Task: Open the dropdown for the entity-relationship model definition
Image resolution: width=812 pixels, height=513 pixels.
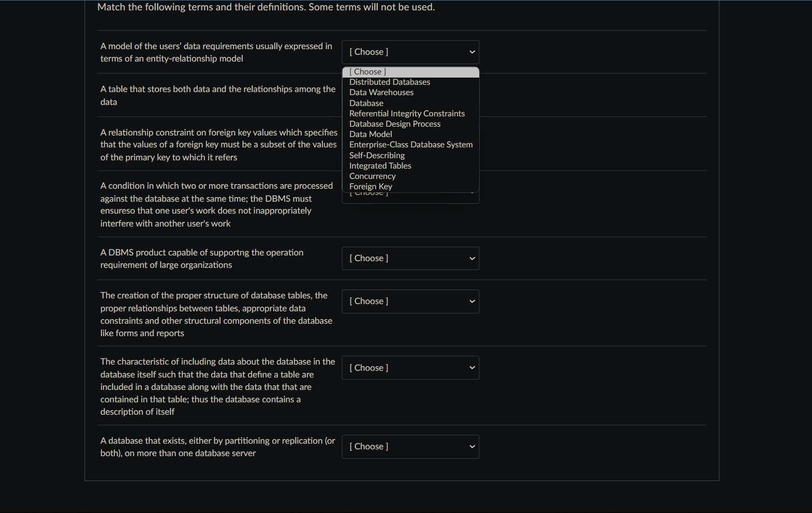Action: click(x=410, y=52)
